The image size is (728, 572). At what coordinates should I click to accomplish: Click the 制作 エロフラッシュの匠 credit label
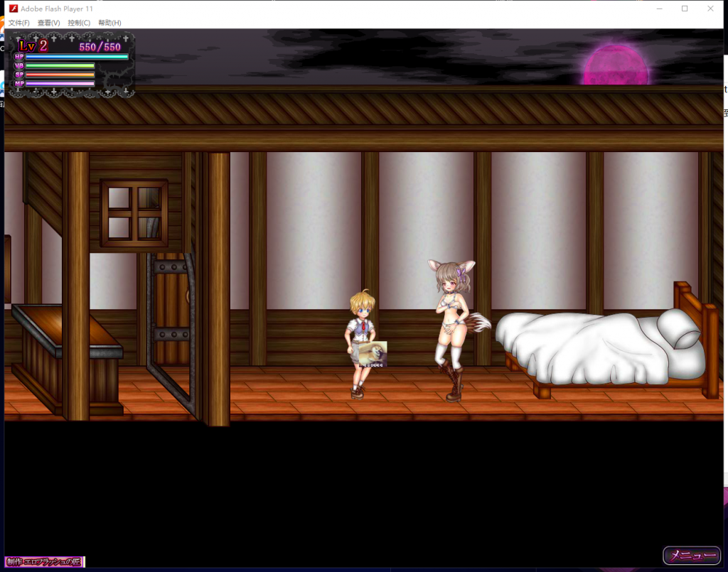[45, 562]
